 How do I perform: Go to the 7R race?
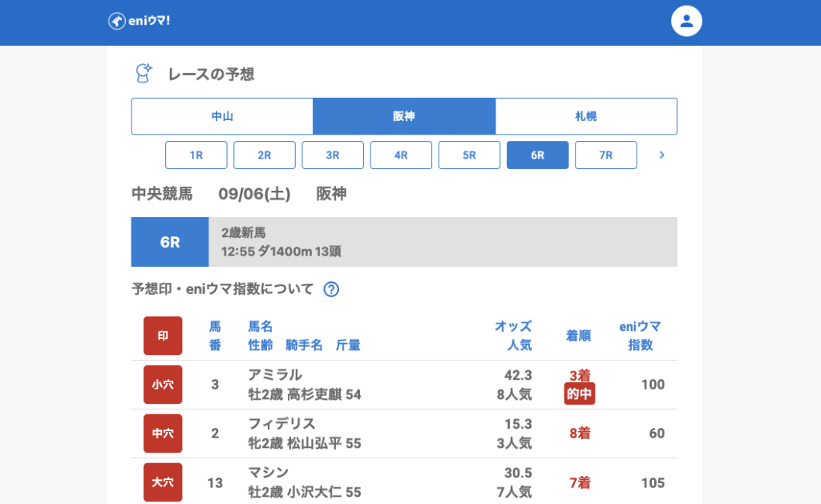[605, 155]
